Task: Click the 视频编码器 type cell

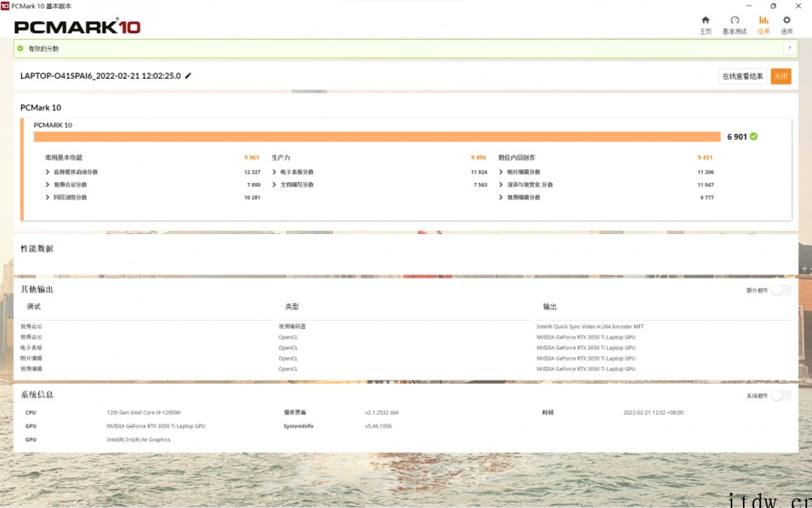Action: (x=292, y=327)
